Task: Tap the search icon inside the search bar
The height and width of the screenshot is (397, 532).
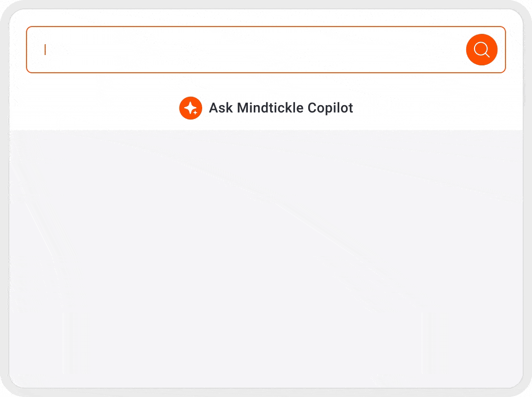Action: coord(481,50)
